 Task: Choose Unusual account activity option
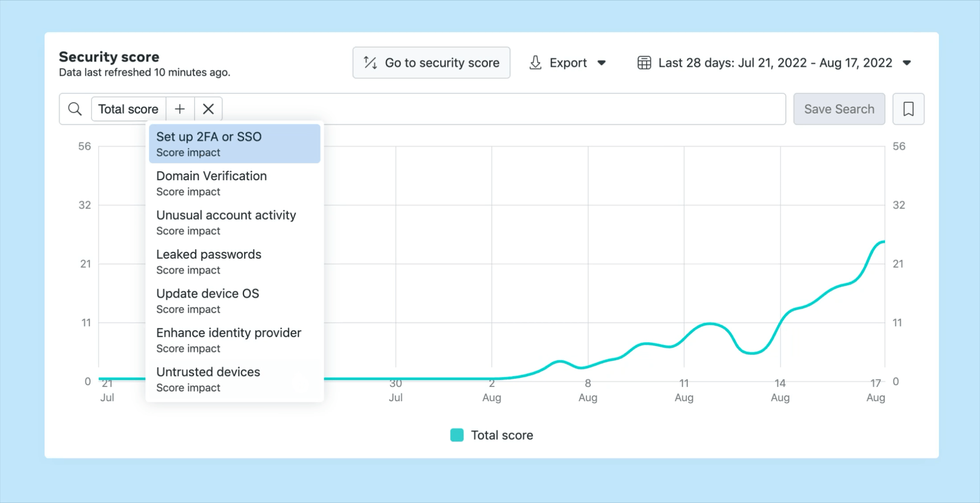(x=234, y=222)
